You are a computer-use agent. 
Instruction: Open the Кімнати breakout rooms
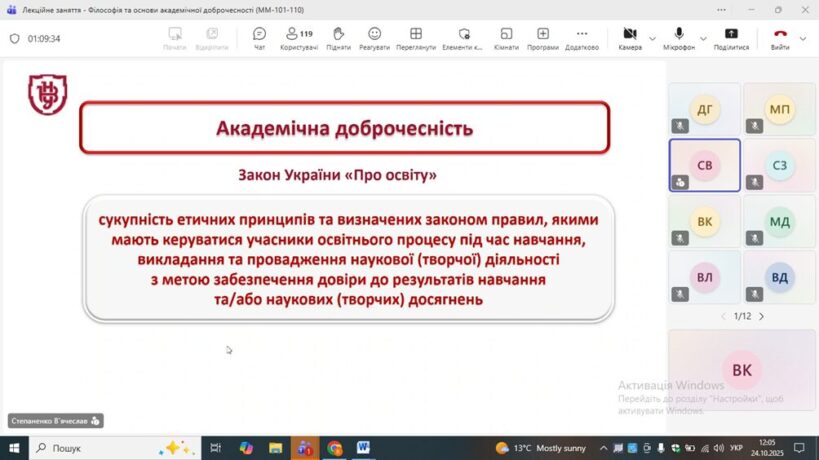tap(506, 38)
